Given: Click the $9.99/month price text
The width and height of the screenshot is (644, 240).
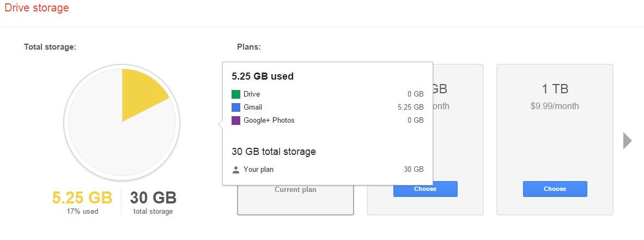Looking at the screenshot, I should coord(555,106).
